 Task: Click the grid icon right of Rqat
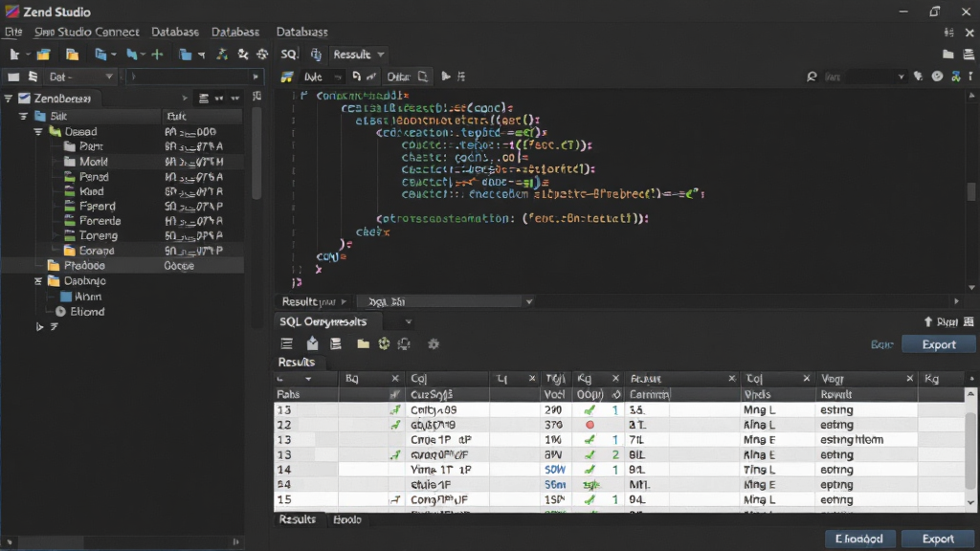point(969,321)
